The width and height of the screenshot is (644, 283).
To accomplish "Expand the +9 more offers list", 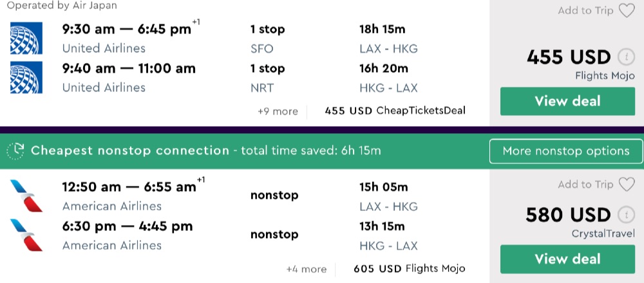I will [278, 111].
